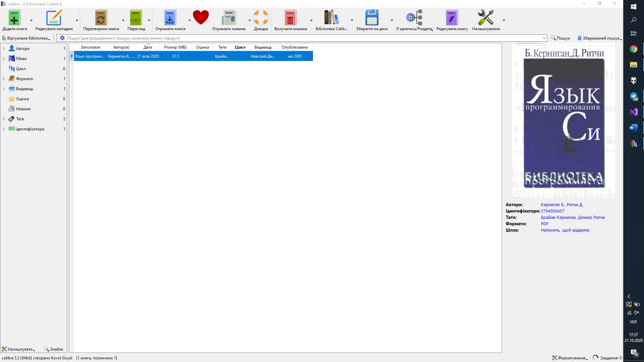Viewport: 644px width, 362px height.
Task: Click Remove books (Вилучити книжки) trash icon
Action: coord(291,18)
